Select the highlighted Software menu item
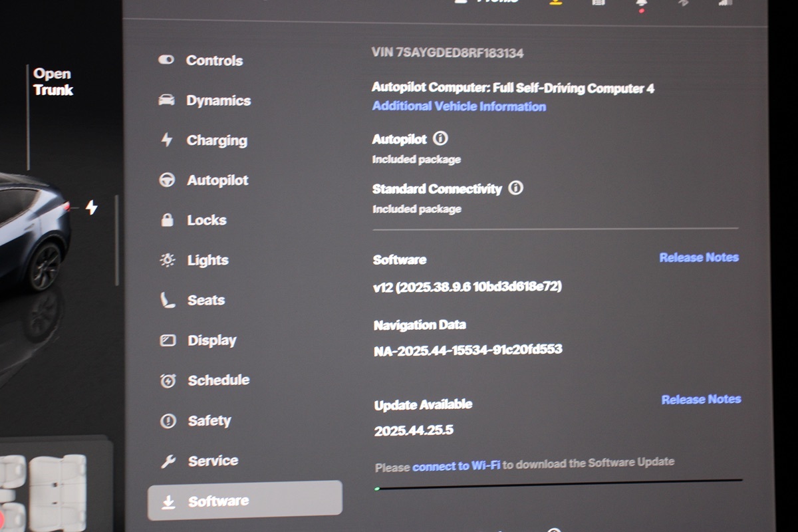Image resolution: width=798 pixels, height=532 pixels. pos(245,501)
